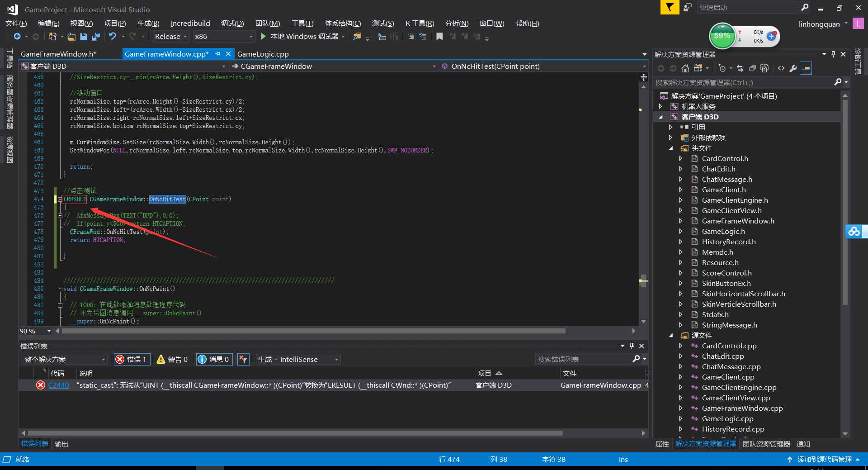Expand the 引用 node
This screenshot has height=470, width=868.
coord(670,127)
